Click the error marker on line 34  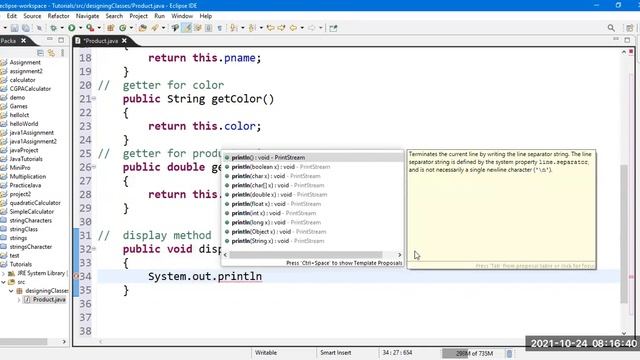pos(76,276)
